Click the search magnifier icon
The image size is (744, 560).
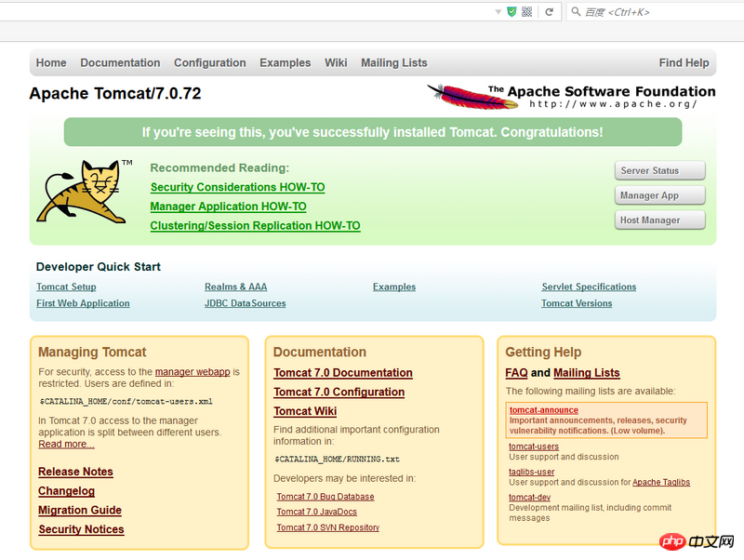576,11
